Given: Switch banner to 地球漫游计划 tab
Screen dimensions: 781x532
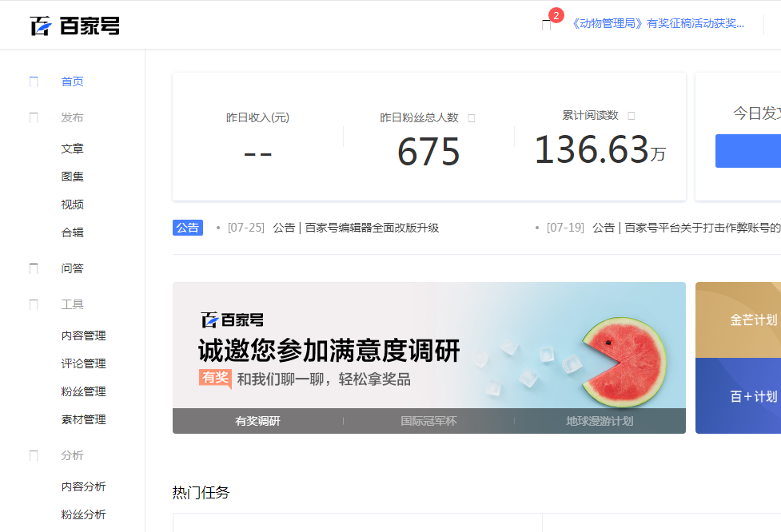Looking at the screenshot, I should click(600, 421).
